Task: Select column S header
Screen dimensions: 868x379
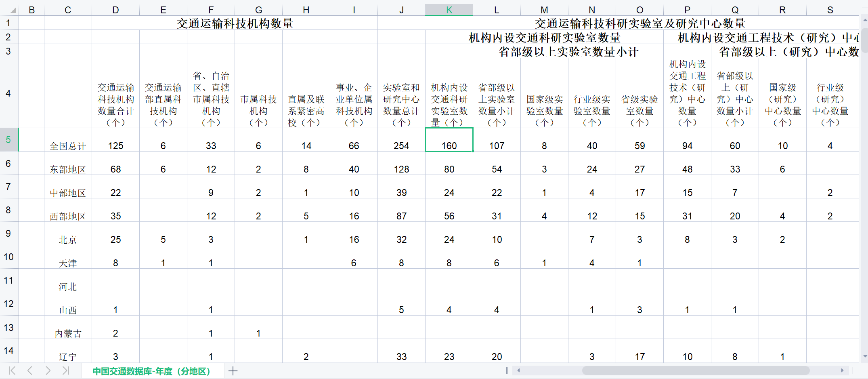Action: pos(830,10)
